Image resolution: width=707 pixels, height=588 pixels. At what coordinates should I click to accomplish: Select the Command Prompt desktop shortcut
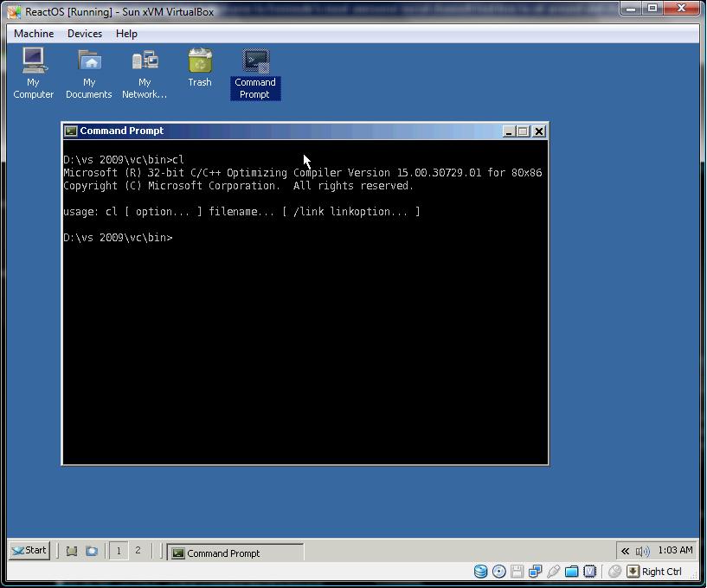255,73
